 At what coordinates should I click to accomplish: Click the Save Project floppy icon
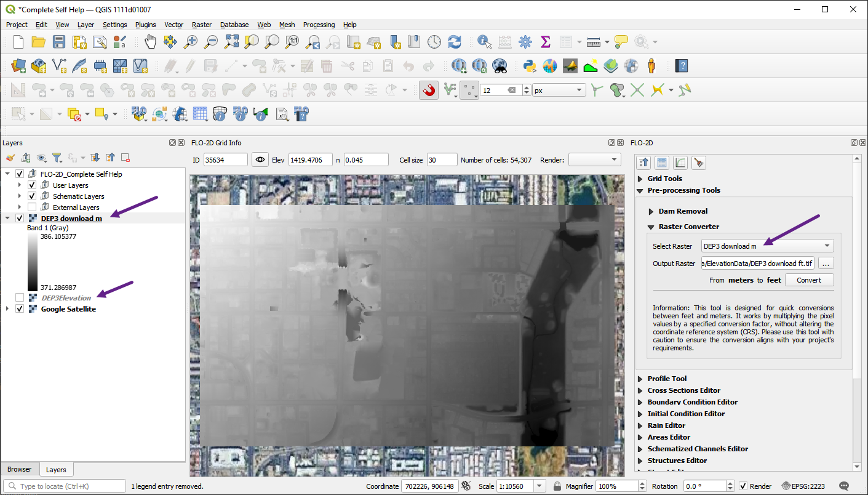[x=58, y=42]
